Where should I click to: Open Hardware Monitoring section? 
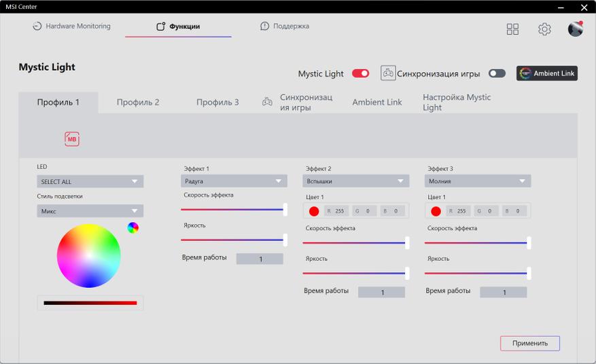tap(71, 26)
